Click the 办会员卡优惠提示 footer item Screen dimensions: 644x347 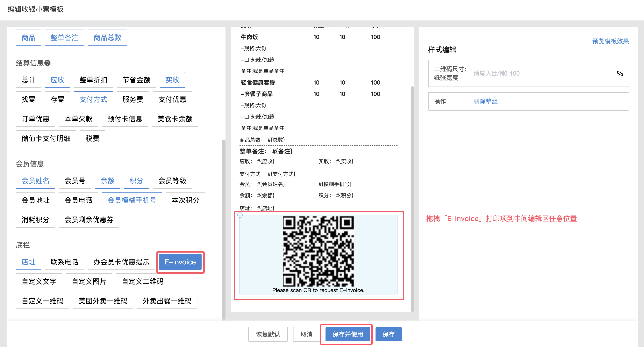tap(122, 262)
